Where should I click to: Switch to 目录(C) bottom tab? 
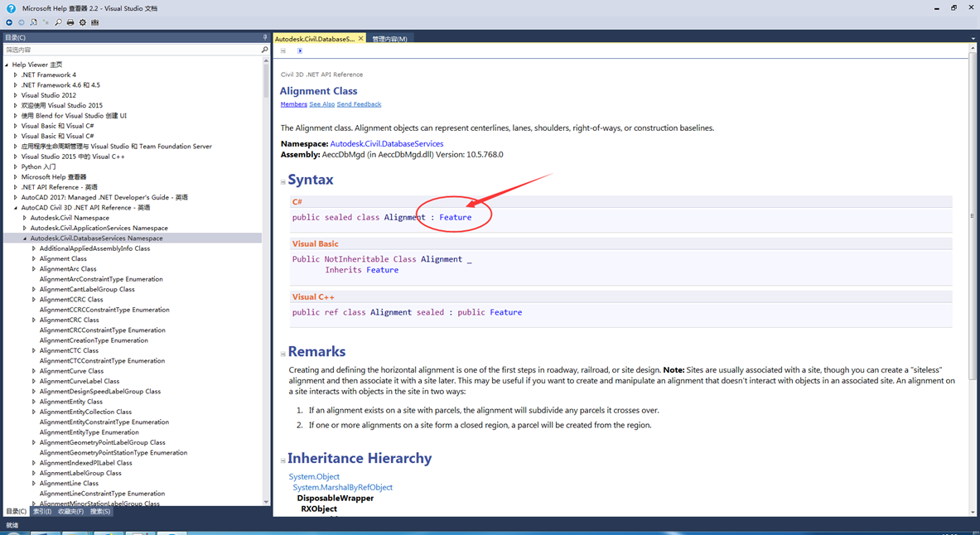[x=17, y=511]
